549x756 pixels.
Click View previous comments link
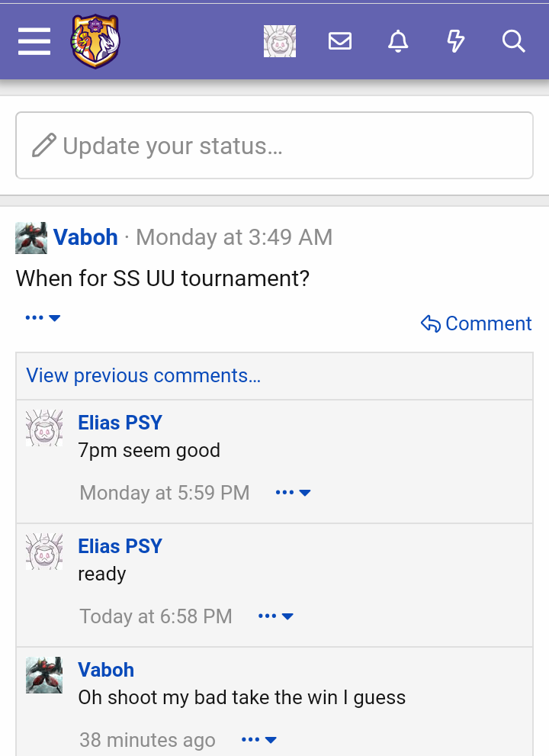143,375
